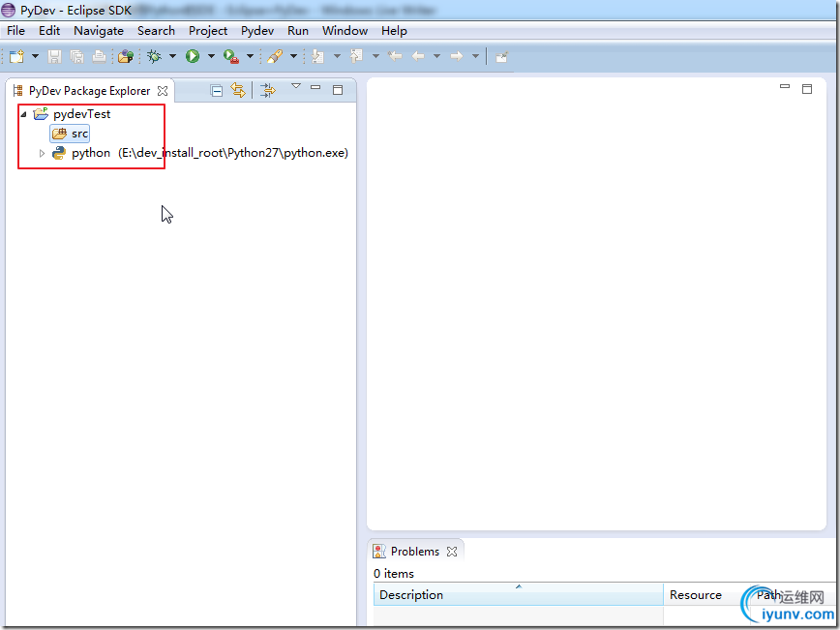The width and height of the screenshot is (840, 630).
Task: Click the blue-and-yellow arrows icon in Package Explorer toolbar
Action: (268, 90)
